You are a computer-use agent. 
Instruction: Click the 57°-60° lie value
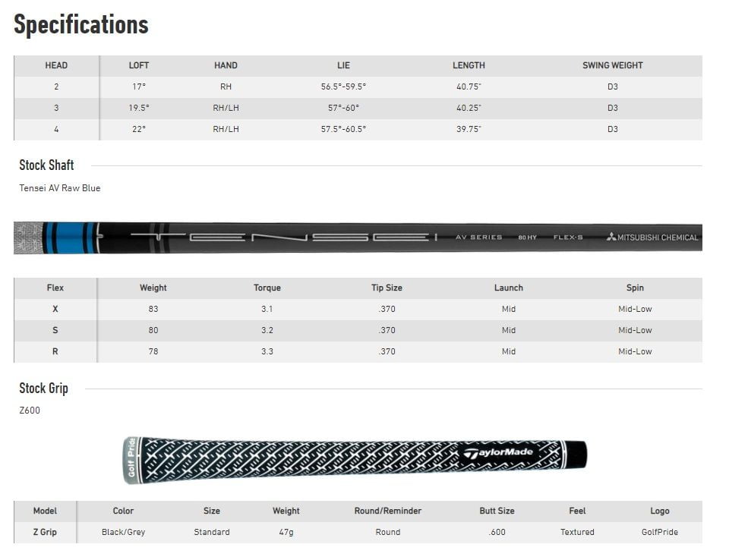point(343,108)
